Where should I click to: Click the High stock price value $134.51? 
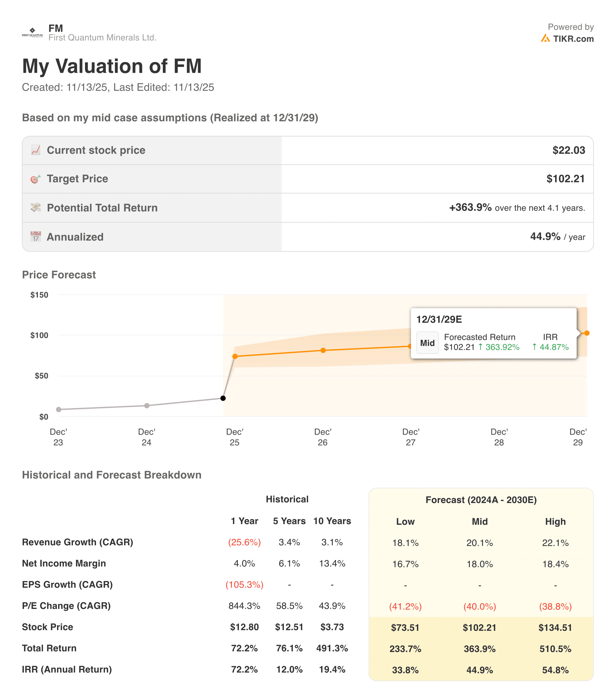[x=555, y=627]
